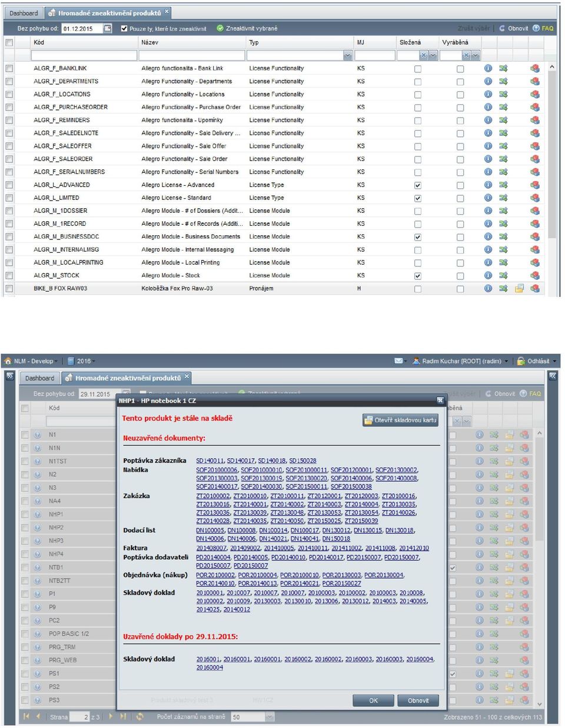Screen dimensions: 565x728
Task: Open the mail envelope icon in header
Action: pyautogui.click(x=398, y=361)
